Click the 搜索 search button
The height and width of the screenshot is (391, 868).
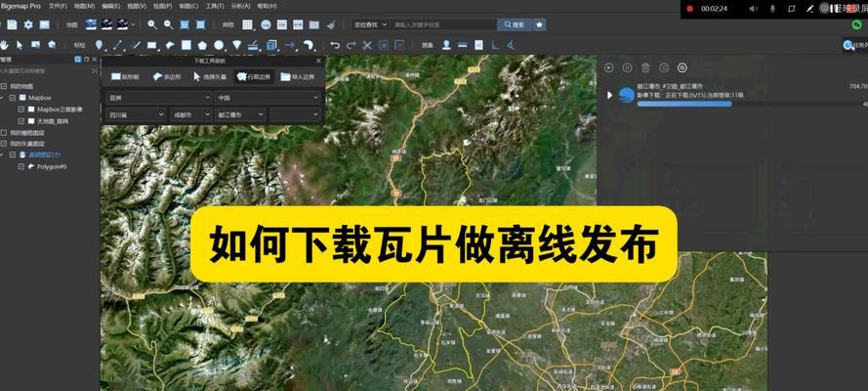[x=515, y=24]
